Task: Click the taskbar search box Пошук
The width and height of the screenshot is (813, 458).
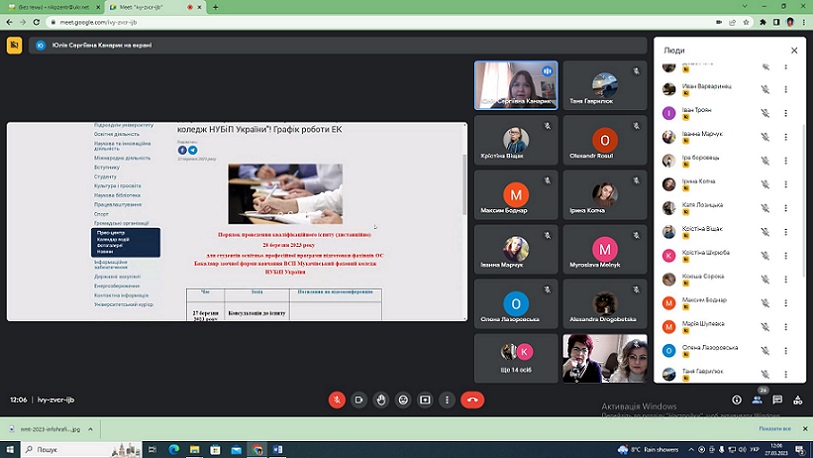Action: pos(82,449)
